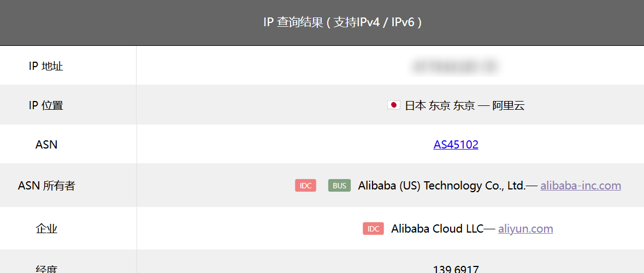
Task: Click the Alibaba (US) Technology Co., Ltd. text
Action: coord(442,186)
